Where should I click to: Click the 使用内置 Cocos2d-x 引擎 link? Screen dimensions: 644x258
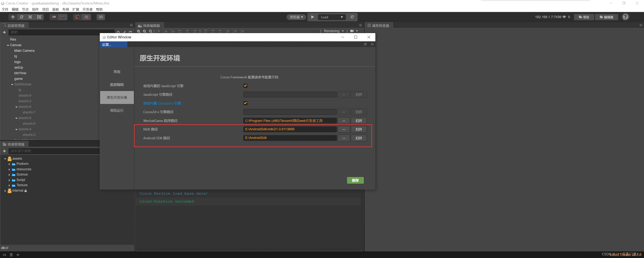(162, 103)
